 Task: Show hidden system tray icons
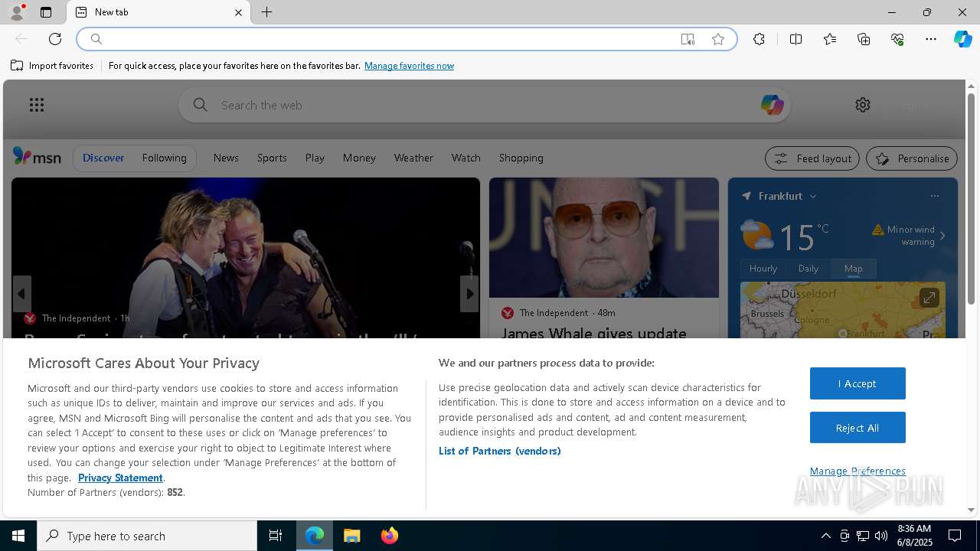click(x=825, y=536)
